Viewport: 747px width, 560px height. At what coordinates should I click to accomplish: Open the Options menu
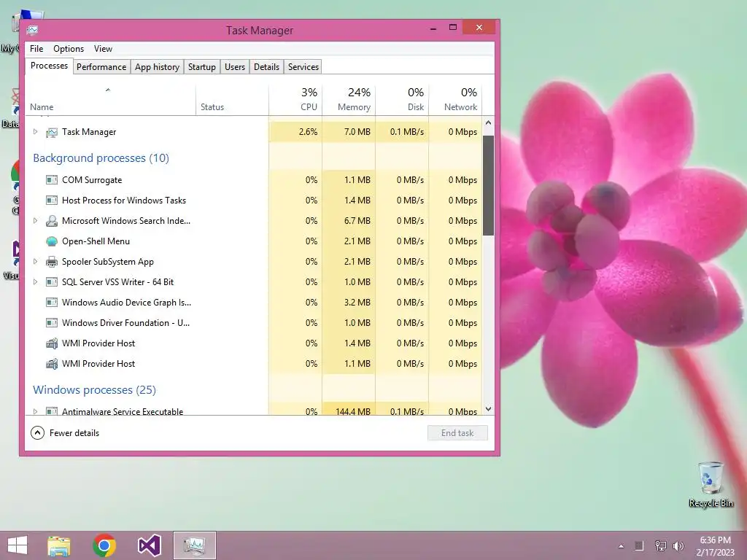(x=69, y=49)
